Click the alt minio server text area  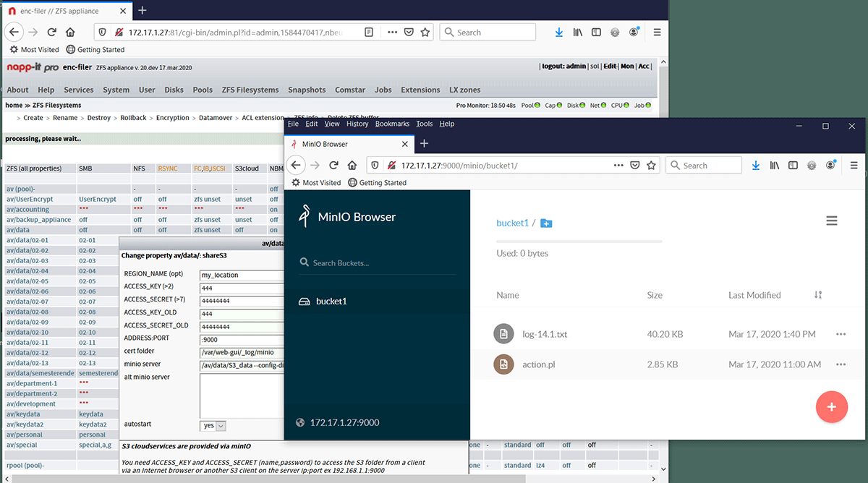pos(242,396)
